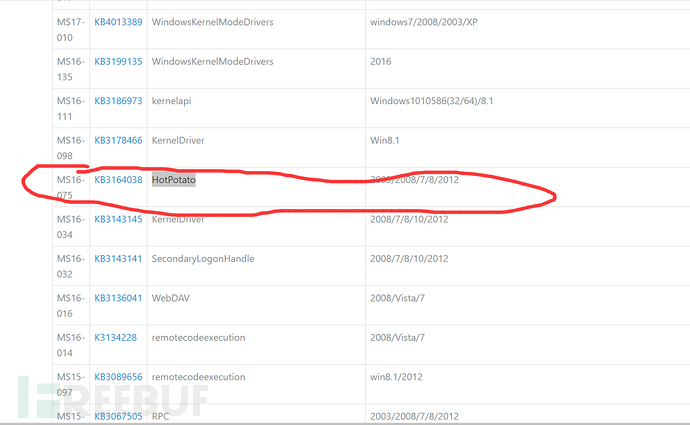Click the MS16-135 cell
Image resolution: width=690 pixels, height=425 pixels.
point(70,69)
